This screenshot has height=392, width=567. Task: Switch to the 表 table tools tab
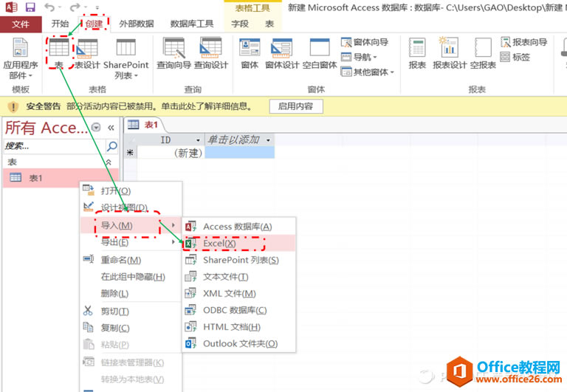269,24
